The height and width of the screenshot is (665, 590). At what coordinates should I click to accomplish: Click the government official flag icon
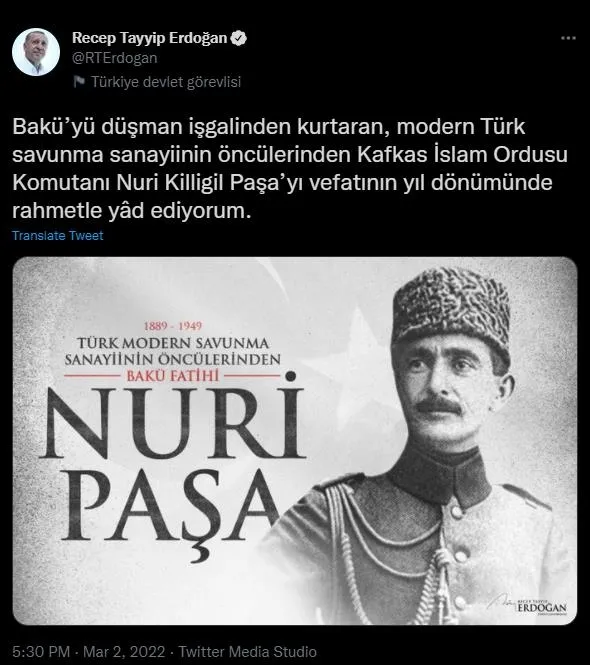(79, 81)
